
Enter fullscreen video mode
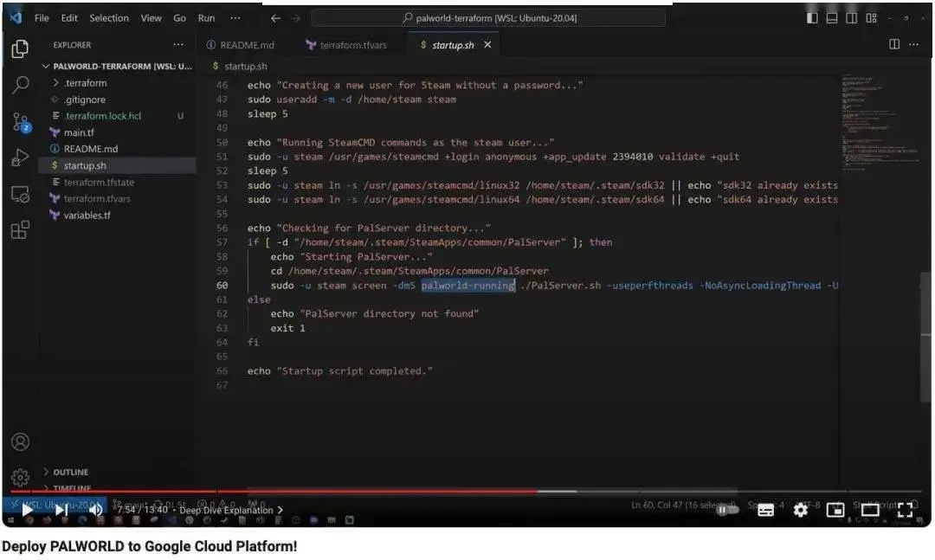click(906, 510)
